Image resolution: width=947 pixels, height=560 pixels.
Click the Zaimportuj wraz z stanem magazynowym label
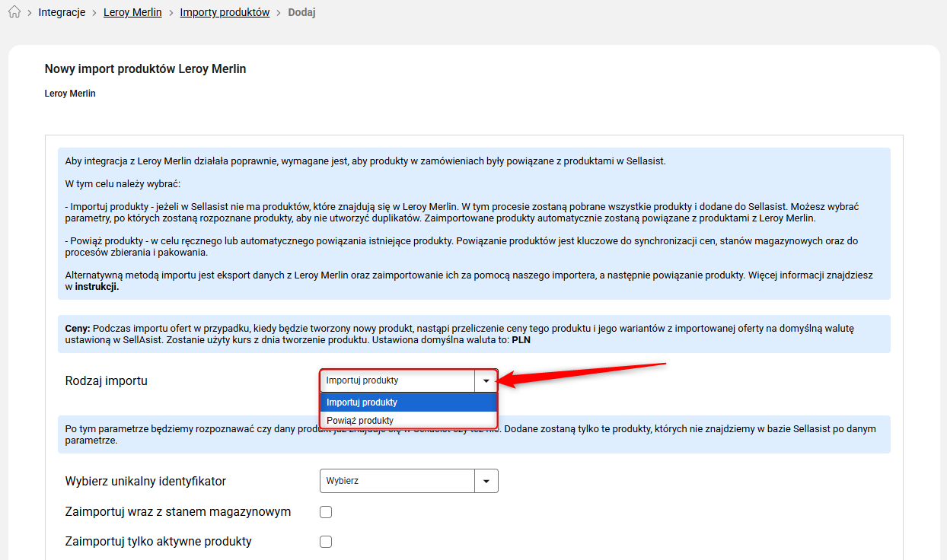pyautogui.click(x=178, y=512)
